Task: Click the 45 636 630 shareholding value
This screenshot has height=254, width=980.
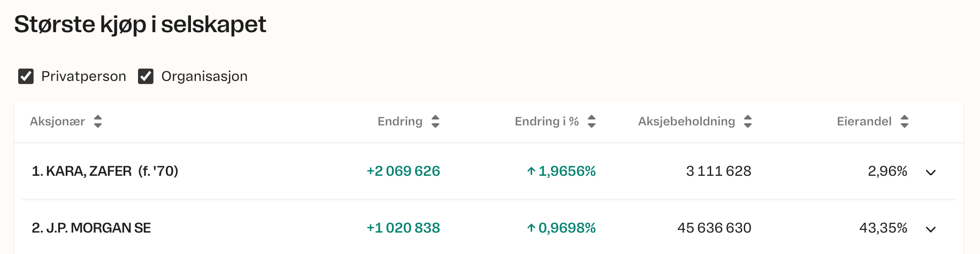Action: click(714, 228)
